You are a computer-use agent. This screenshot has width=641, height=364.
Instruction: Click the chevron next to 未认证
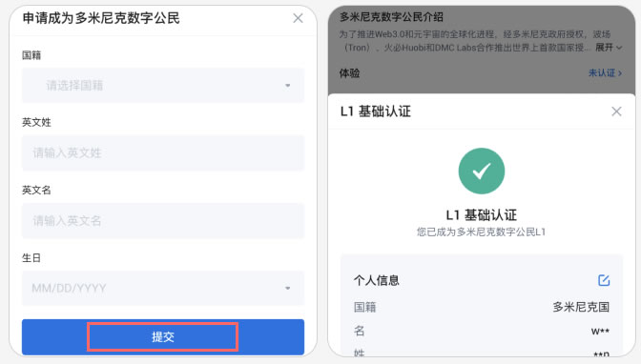click(x=620, y=73)
